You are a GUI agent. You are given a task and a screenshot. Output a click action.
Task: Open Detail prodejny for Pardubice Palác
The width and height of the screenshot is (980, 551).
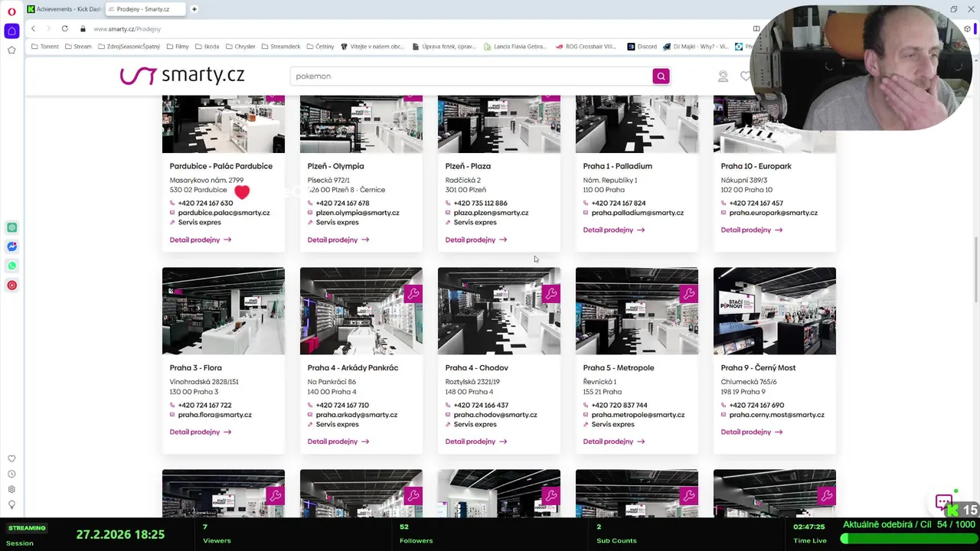200,240
